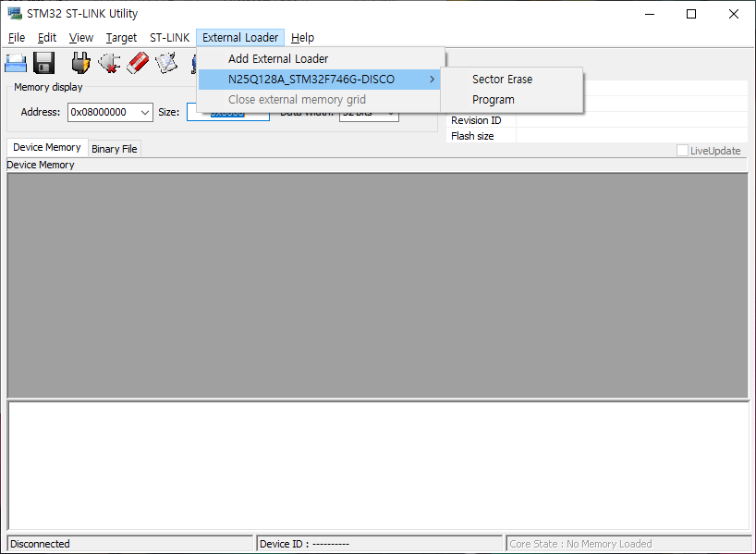The image size is (756, 554).
Task: Switch to Device Memory tab
Action: click(x=47, y=147)
